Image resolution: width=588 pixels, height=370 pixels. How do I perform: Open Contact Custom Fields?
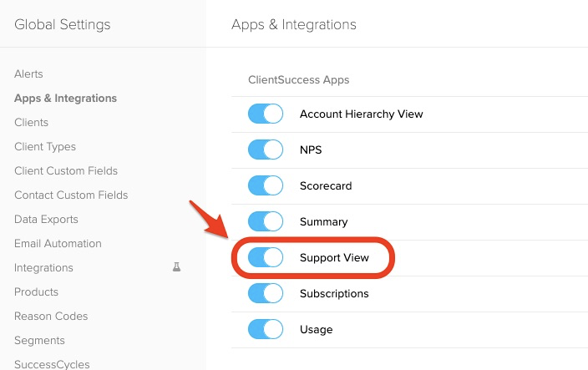71,195
